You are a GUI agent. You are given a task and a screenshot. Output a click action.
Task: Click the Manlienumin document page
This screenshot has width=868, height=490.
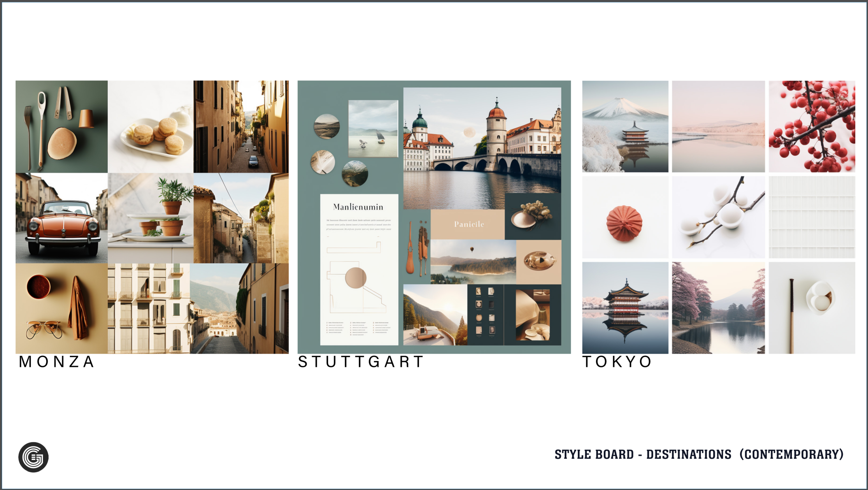(359, 270)
